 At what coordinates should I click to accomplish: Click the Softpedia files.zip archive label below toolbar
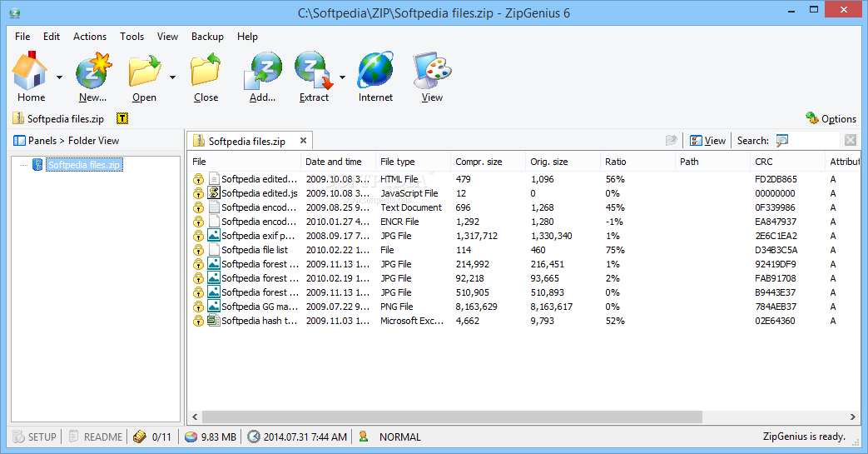[59, 118]
